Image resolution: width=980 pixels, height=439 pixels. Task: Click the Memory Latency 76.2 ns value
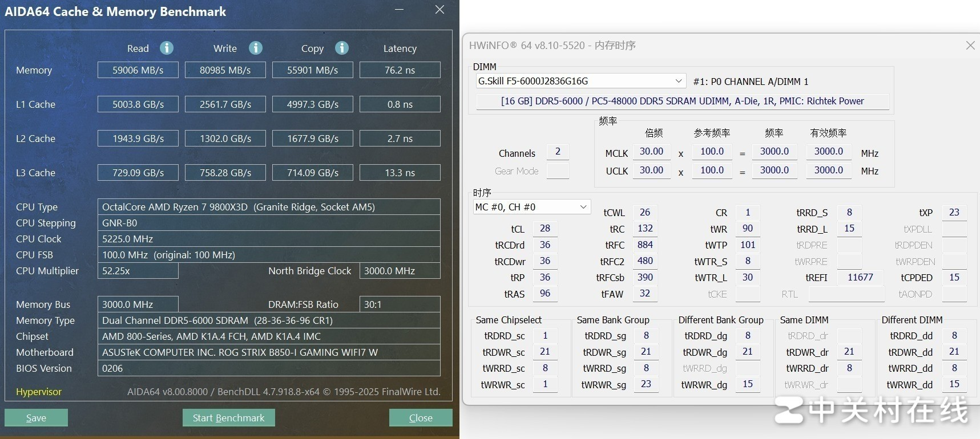click(400, 70)
